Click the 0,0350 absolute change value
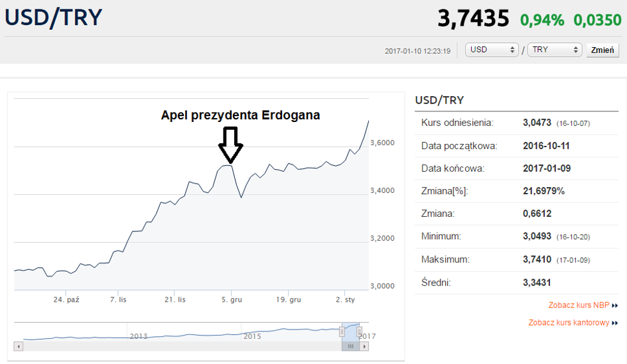Viewport: 627px width, 364px height. [x=598, y=20]
